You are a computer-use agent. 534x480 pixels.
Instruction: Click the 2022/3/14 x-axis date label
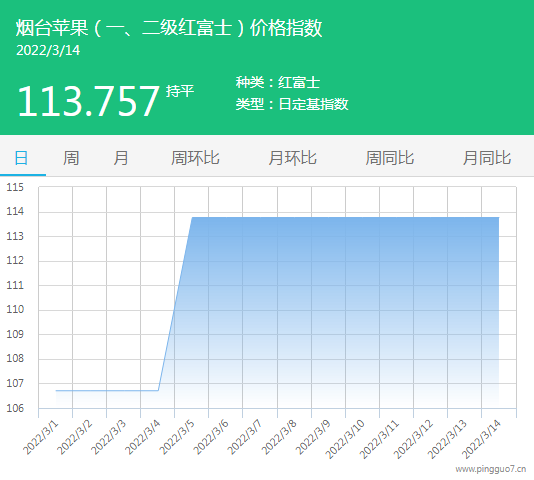pos(481,439)
